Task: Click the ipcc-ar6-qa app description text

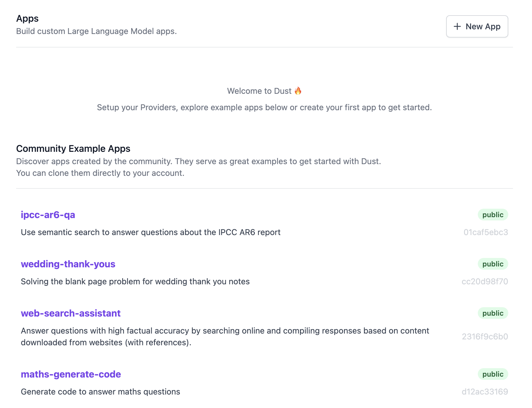Action: 150,232
